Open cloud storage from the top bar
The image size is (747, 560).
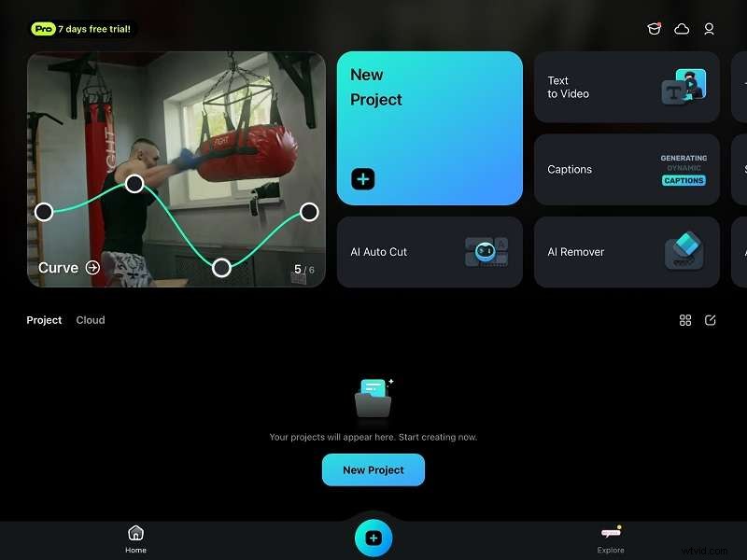(683, 29)
